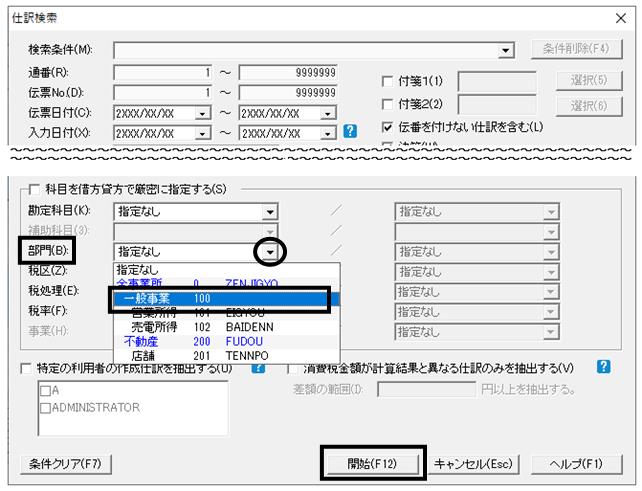Enable the 付箋1(1) checkbox
Image resolution: width=642 pixels, height=491 pixels.
click(x=391, y=82)
